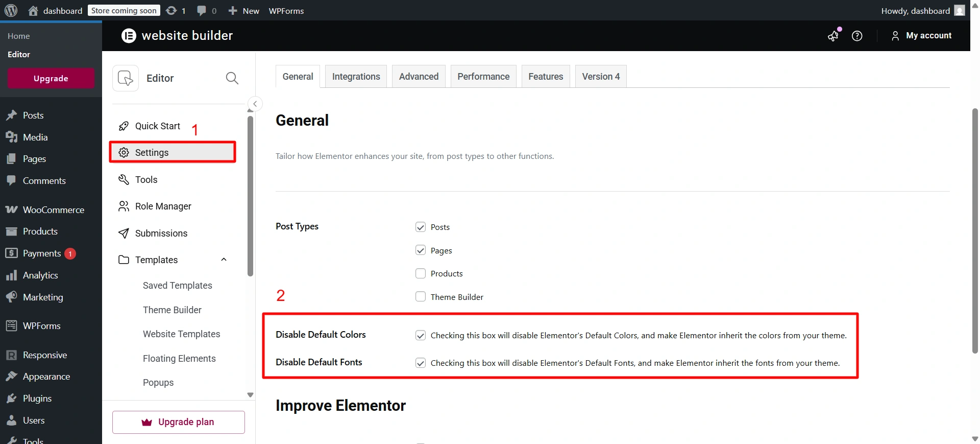Click the Appearance brush icon
Image resolution: width=980 pixels, height=444 pixels.
click(11, 377)
